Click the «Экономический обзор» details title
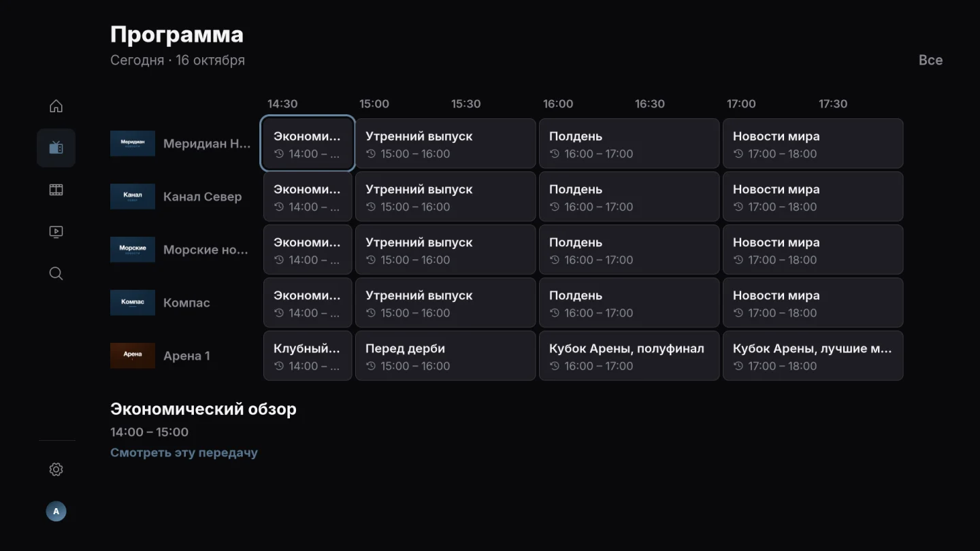Image resolution: width=980 pixels, height=551 pixels. coord(203,410)
